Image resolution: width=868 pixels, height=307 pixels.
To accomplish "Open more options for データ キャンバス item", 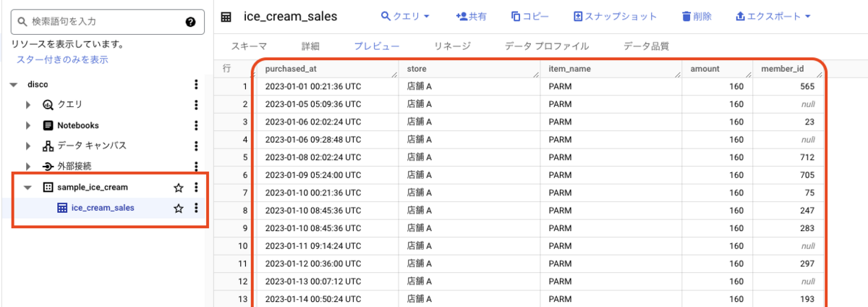I will [x=196, y=146].
